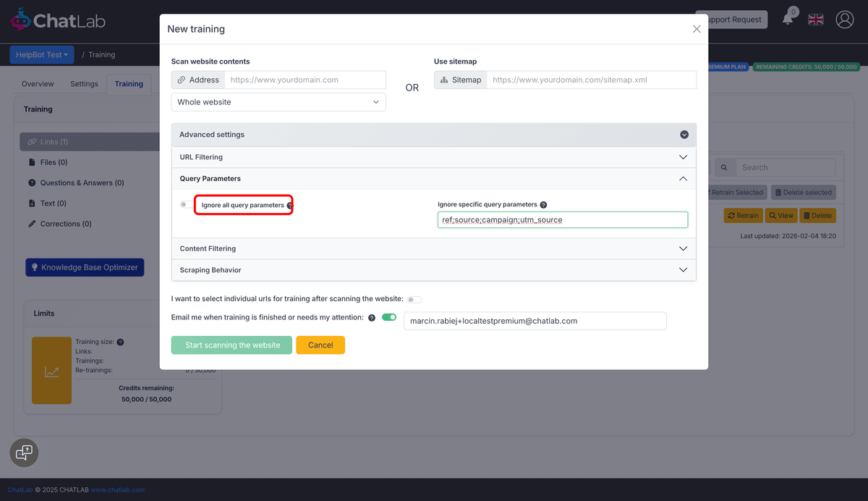Screen dimensions: 868x501
Task: Toggle individual URL selection for training
Action: pyautogui.click(x=414, y=299)
